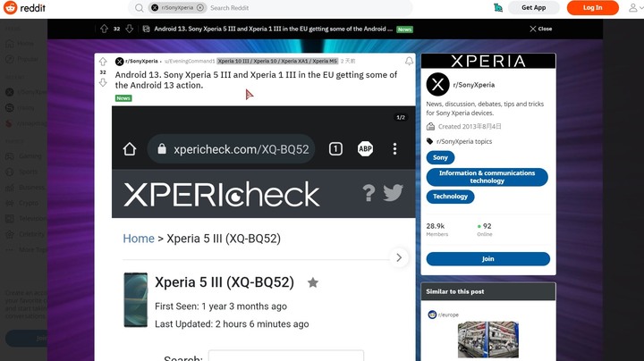Click the r/SonyXperia avatar in post header

[x=119, y=61]
